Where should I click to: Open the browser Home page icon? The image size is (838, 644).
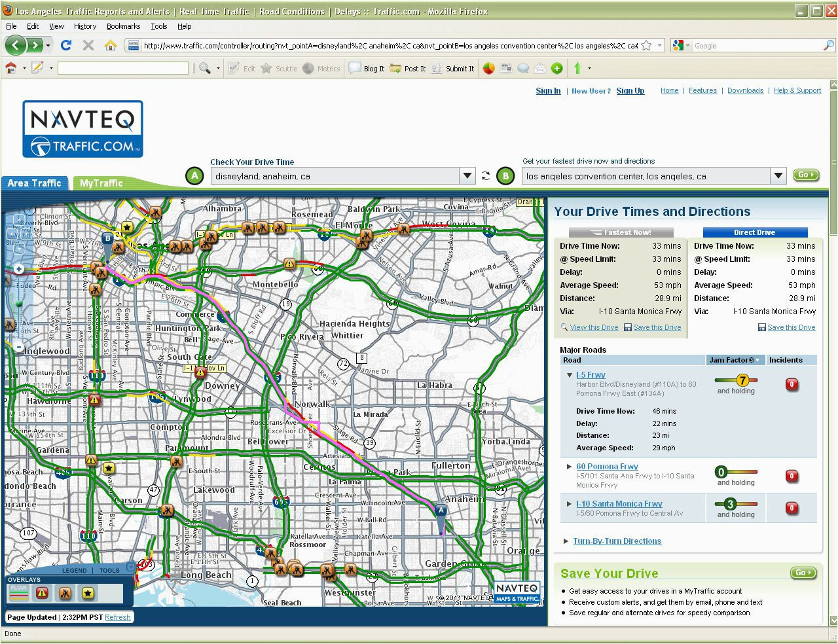111,45
